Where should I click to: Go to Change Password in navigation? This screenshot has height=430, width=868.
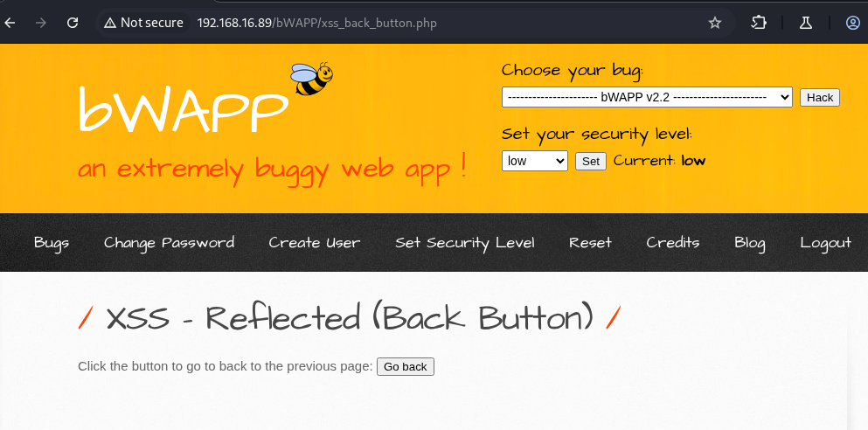[x=169, y=242]
